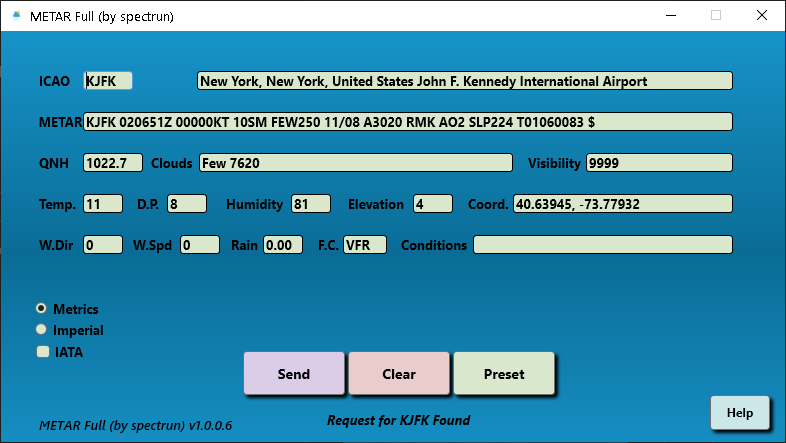786x443 pixels.
Task: Click the ICAO label
Action: pyautogui.click(x=54, y=81)
